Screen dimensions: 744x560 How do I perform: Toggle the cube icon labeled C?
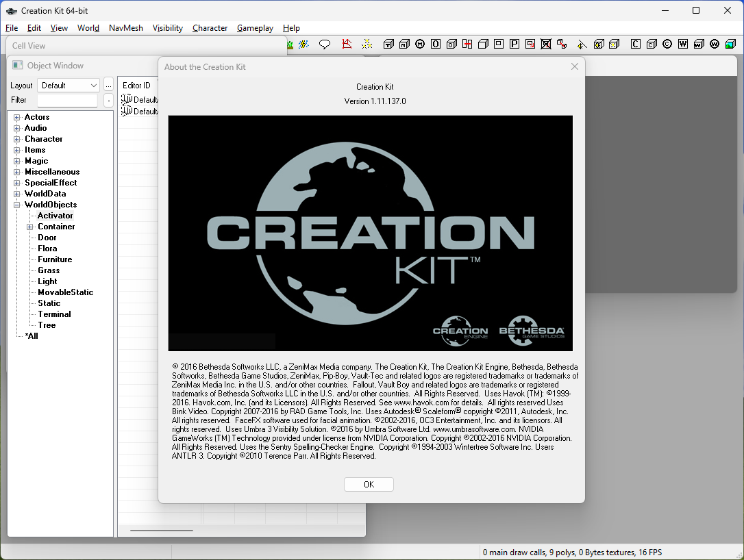coord(652,44)
